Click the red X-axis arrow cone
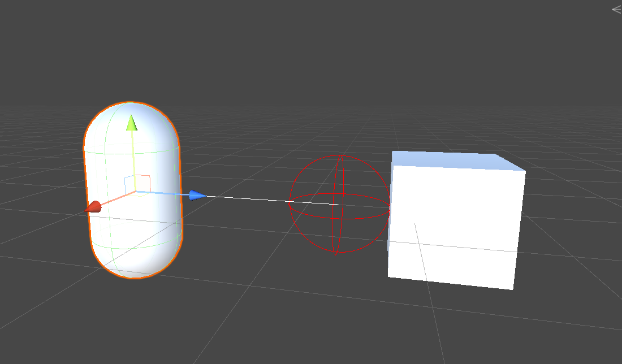622x364 pixels. point(93,207)
